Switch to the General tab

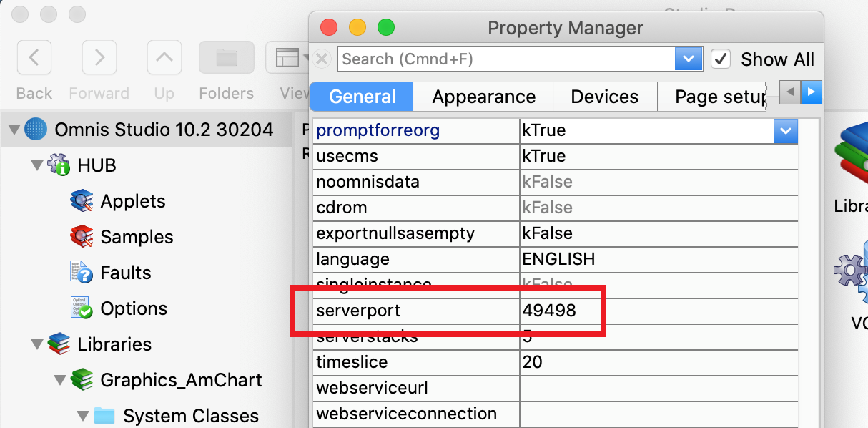363,97
